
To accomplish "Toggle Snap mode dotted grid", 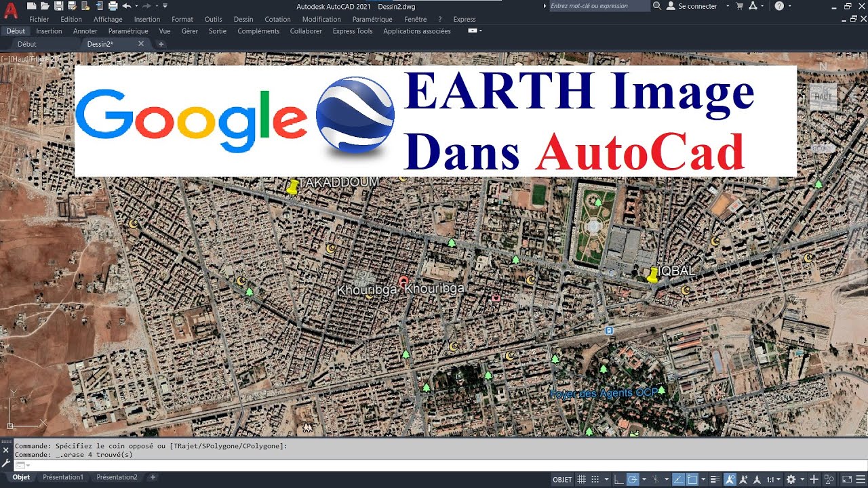I will (x=595, y=479).
